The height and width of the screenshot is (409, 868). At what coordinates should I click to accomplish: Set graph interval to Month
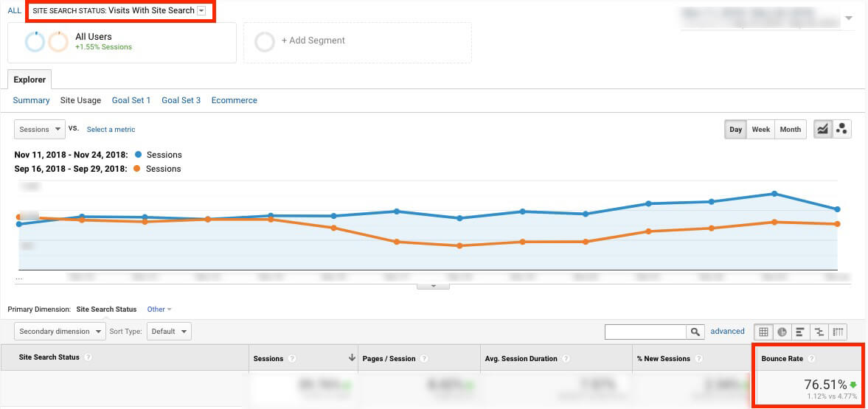pyautogui.click(x=790, y=130)
